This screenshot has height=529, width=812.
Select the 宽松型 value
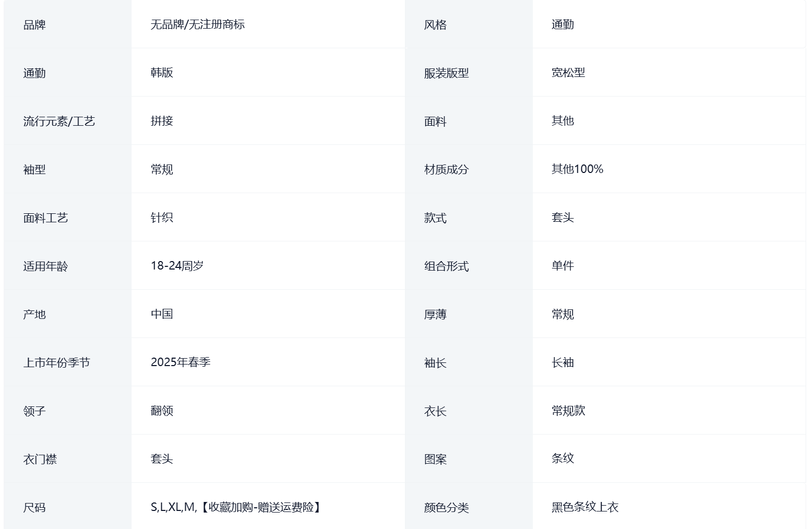pyautogui.click(x=568, y=73)
